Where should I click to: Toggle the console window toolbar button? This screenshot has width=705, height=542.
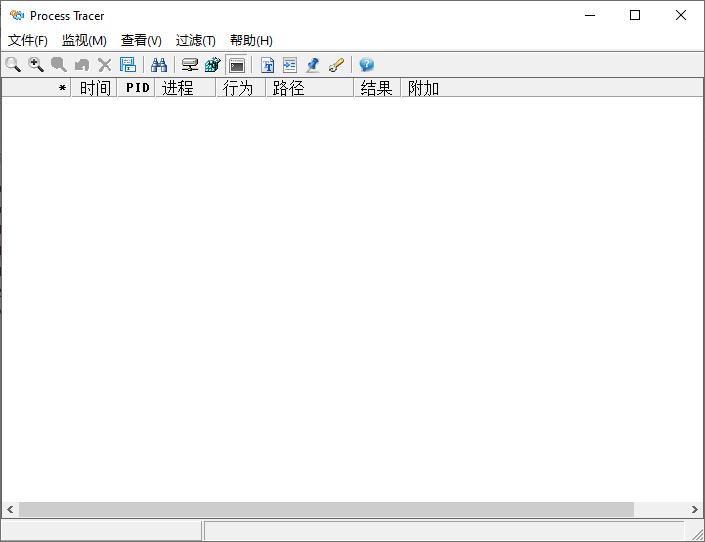point(237,65)
